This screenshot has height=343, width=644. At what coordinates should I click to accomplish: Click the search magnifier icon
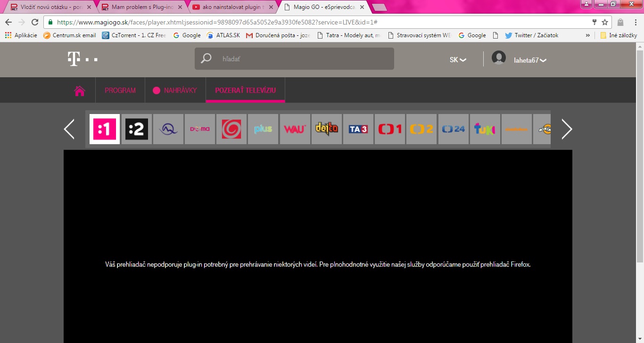(x=206, y=59)
